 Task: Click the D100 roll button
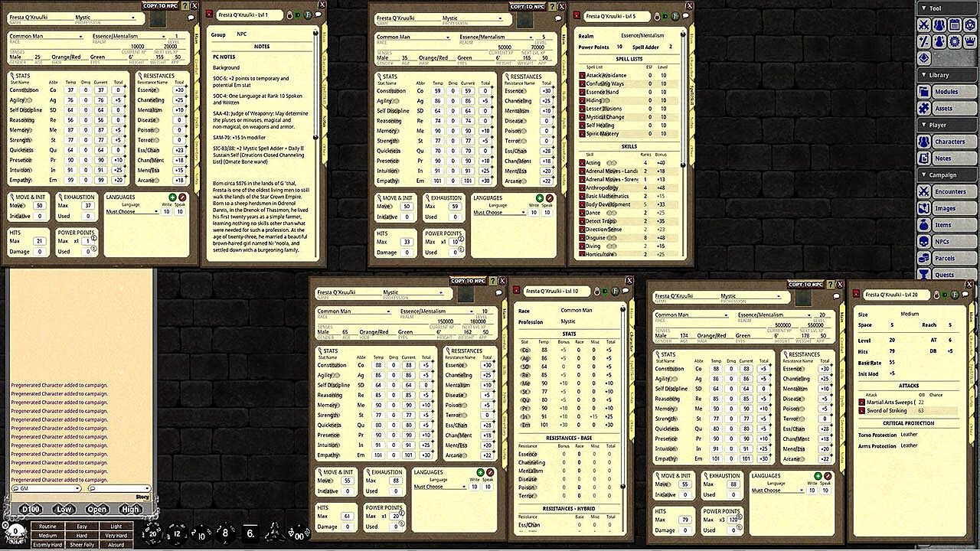(x=31, y=509)
